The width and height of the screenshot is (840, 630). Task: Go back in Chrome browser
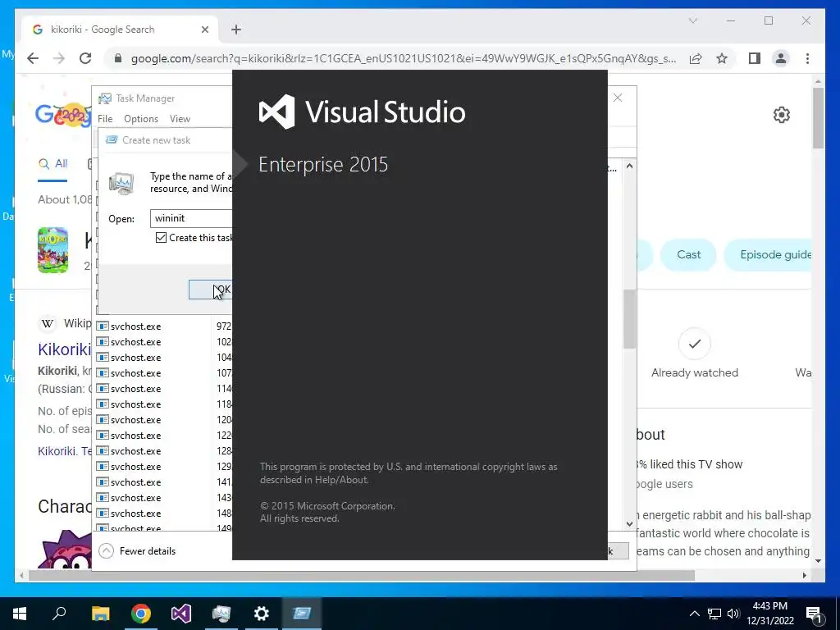(x=33, y=58)
